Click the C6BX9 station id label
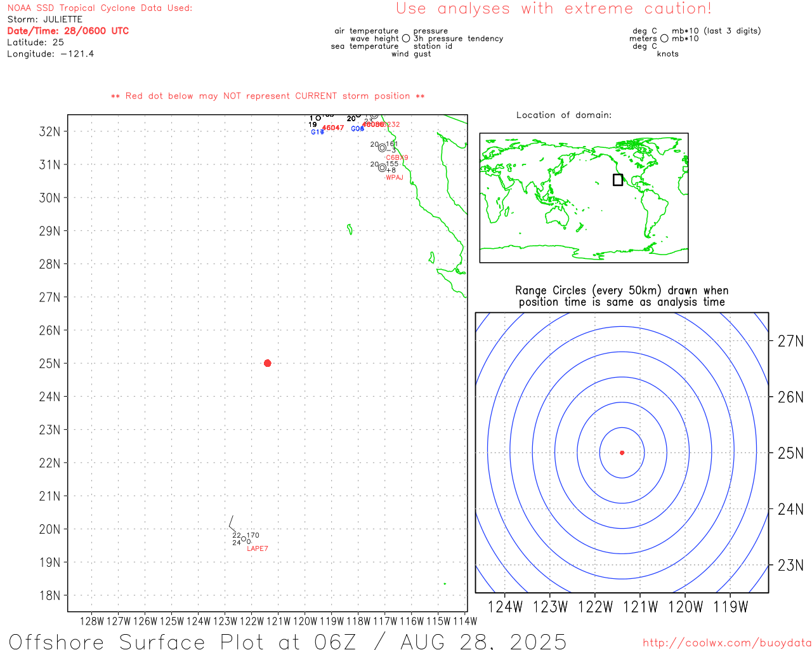Image resolution: width=812 pixels, height=650 pixels. [397, 157]
